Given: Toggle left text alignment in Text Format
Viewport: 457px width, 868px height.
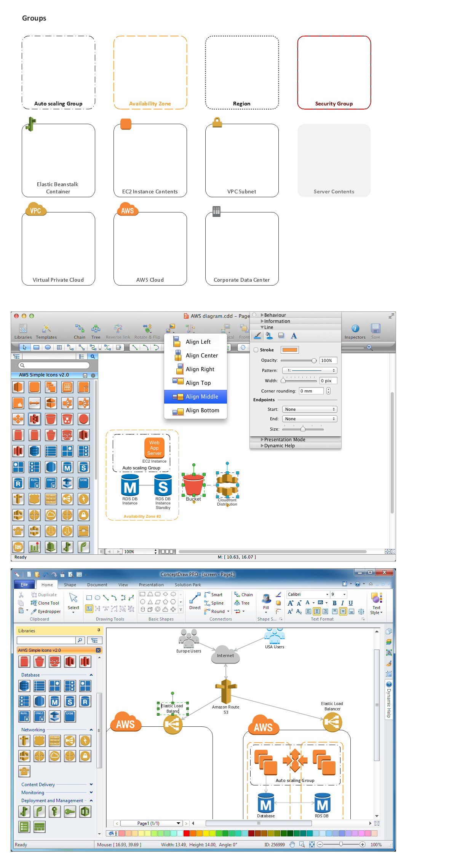Looking at the screenshot, I should coord(308,611).
